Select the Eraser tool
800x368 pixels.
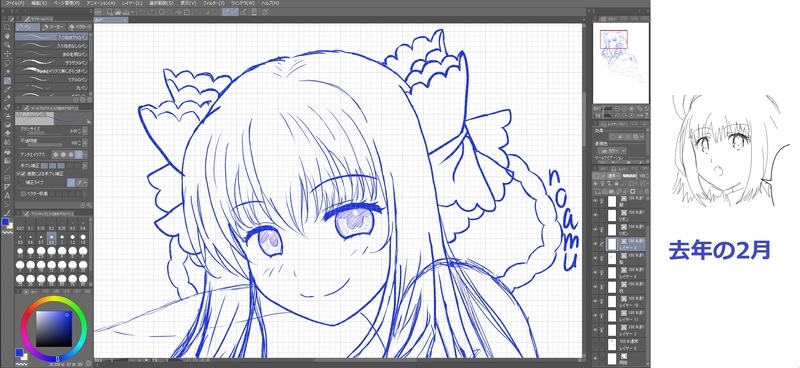coord(7,133)
